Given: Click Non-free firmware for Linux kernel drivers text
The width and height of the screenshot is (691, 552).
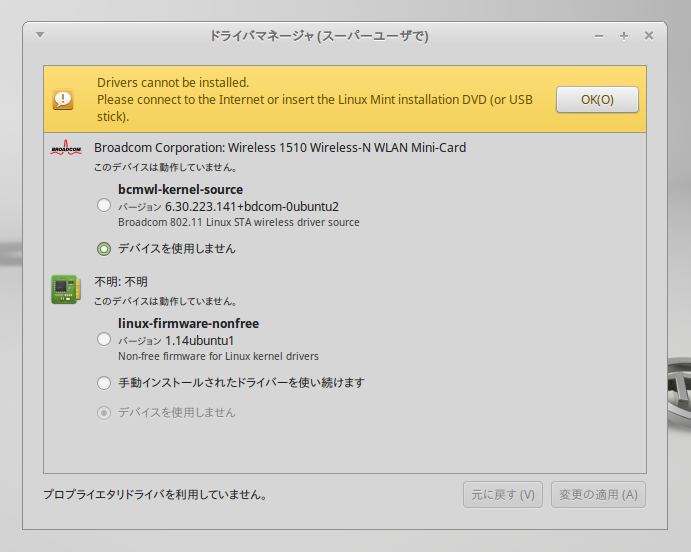Looking at the screenshot, I should (218, 356).
